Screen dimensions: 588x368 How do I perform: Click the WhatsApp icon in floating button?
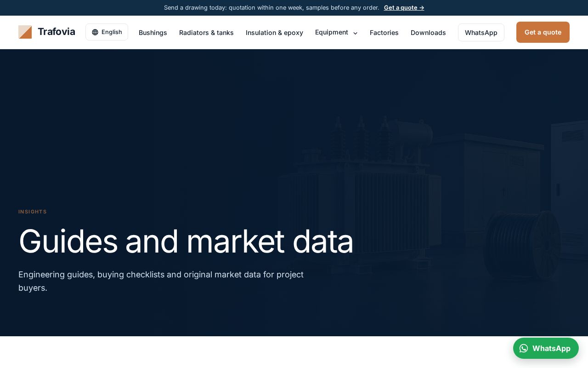524,348
